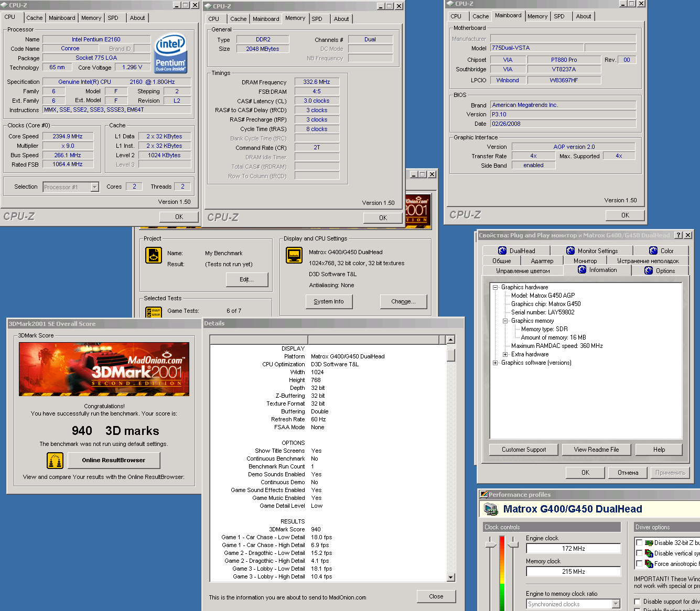Click the Selected Tests checklist icon
Screen dimensions: 700x611
tap(154, 312)
